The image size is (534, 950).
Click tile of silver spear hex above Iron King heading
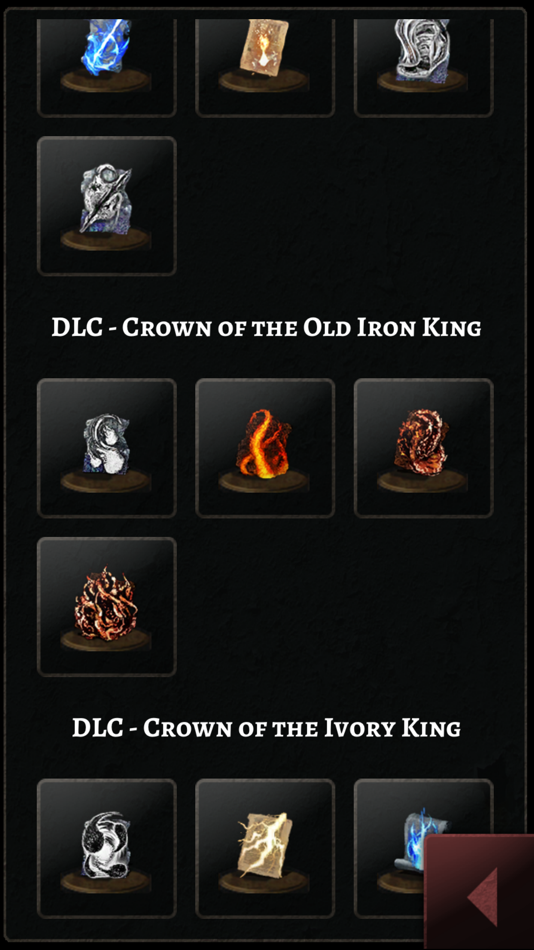(x=107, y=206)
